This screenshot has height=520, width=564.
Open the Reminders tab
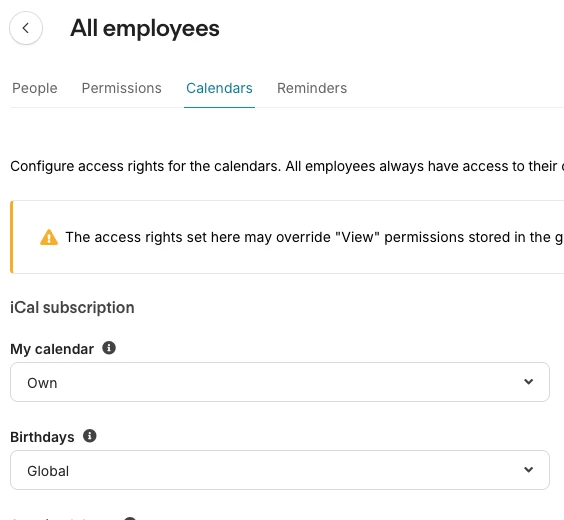click(312, 88)
